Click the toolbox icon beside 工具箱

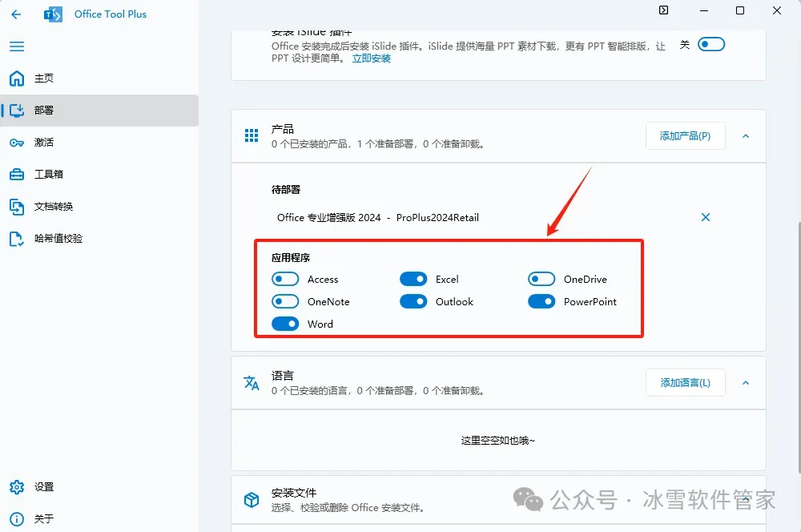click(17, 175)
